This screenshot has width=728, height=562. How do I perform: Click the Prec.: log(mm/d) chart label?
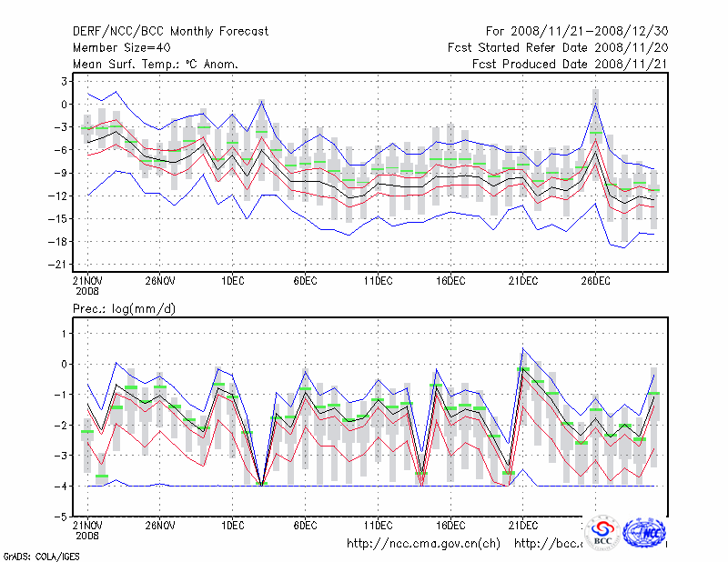(x=126, y=310)
